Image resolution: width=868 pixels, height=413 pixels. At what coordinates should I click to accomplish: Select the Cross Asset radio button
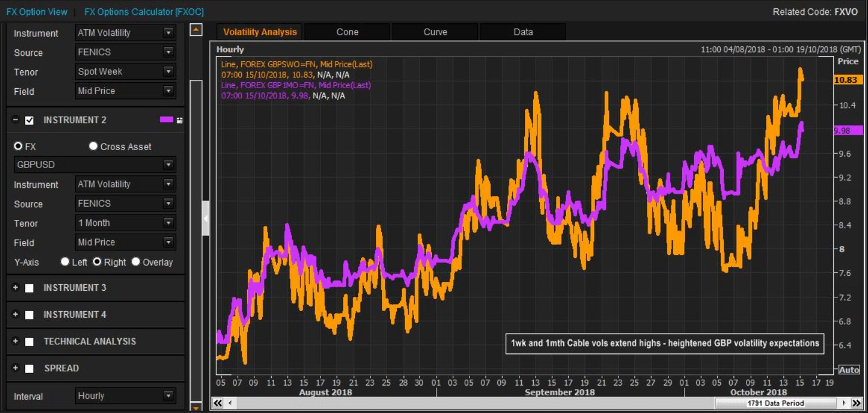(x=93, y=146)
